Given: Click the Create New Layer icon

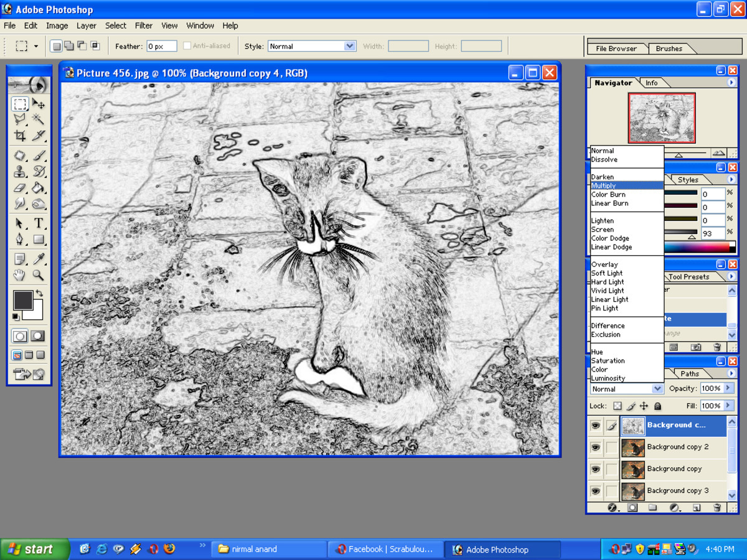Looking at the screenshot, I should pos(697,508).
